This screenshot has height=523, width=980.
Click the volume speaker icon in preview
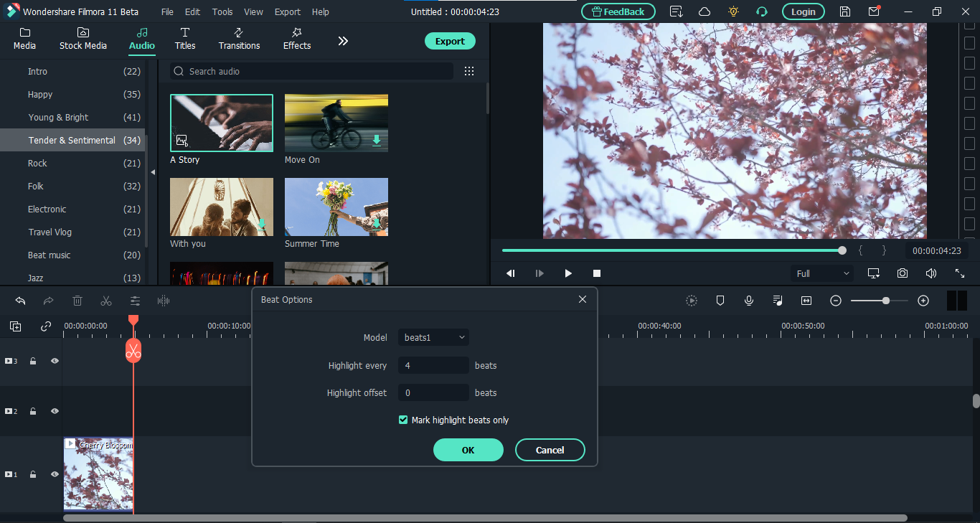(x=930, y=273)
